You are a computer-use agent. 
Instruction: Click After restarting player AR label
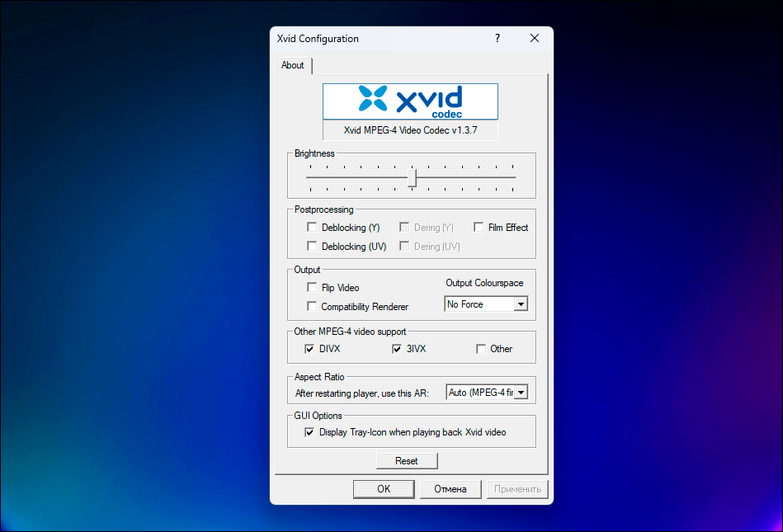click(362, 393)
